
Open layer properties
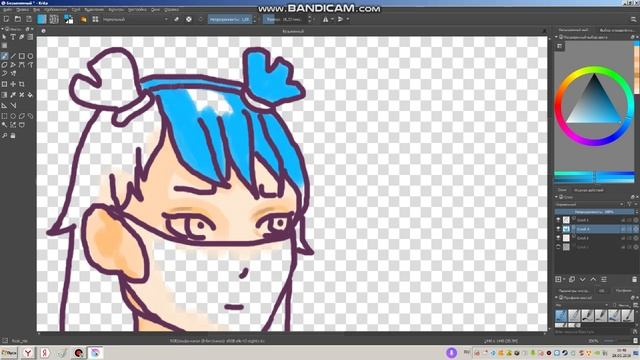604,280
